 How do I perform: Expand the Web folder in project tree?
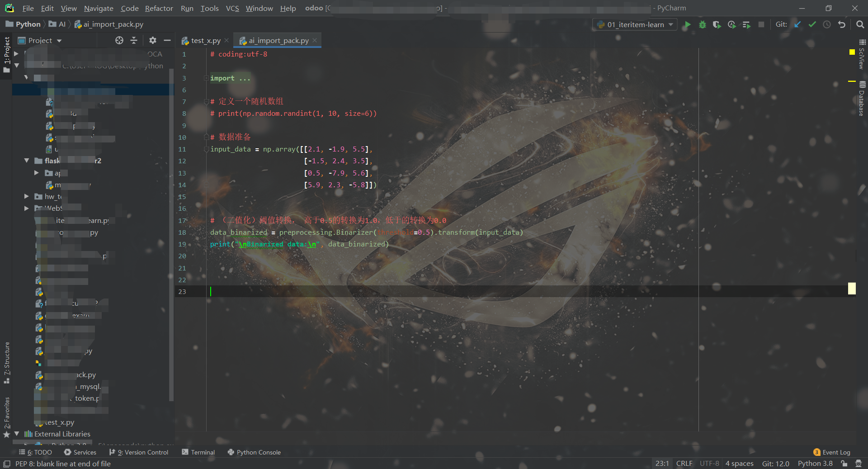tap(27, 208)
